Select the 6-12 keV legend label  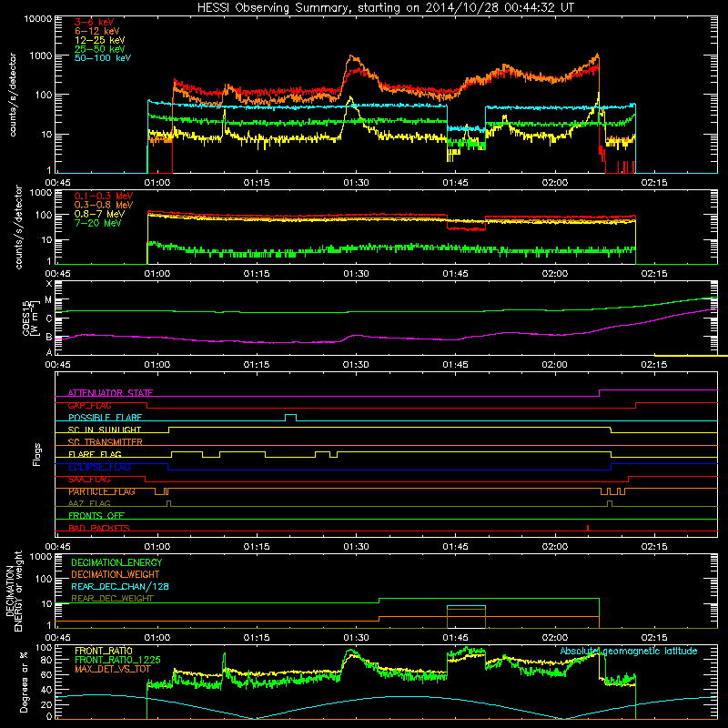97,31
